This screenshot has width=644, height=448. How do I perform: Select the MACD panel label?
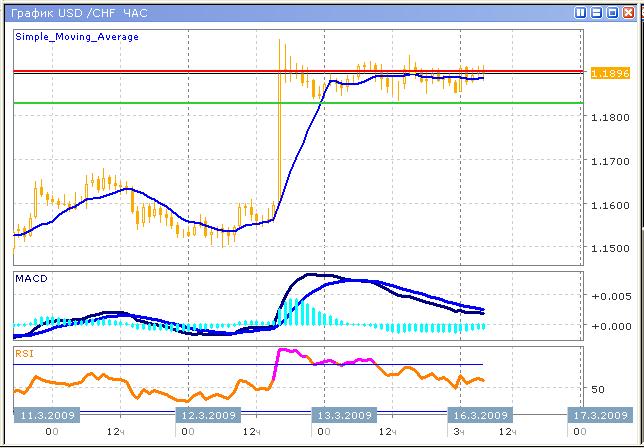[31, 279]
